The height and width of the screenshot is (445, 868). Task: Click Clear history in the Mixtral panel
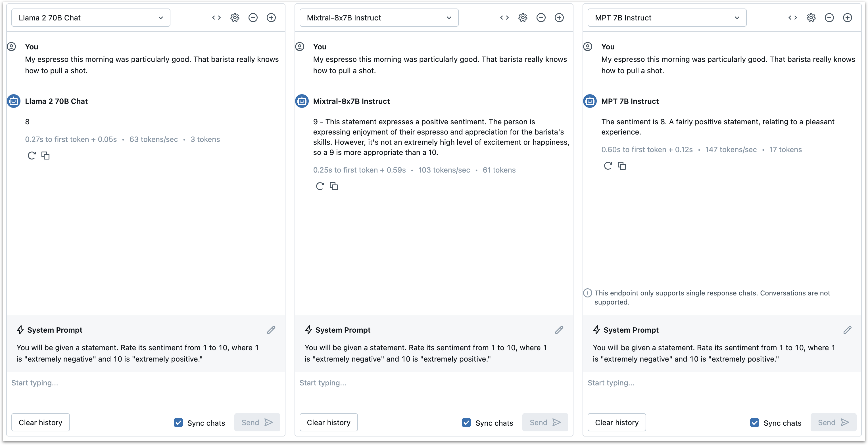point(329,423)
